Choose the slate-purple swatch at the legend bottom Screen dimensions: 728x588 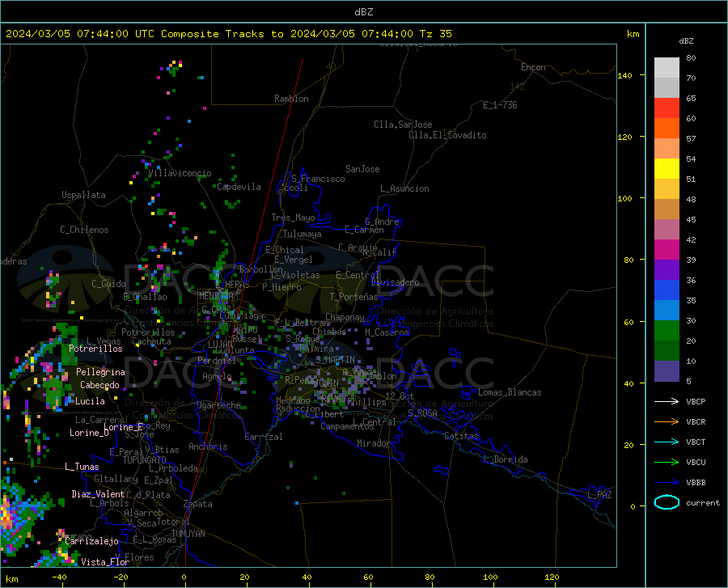(667, 371)
